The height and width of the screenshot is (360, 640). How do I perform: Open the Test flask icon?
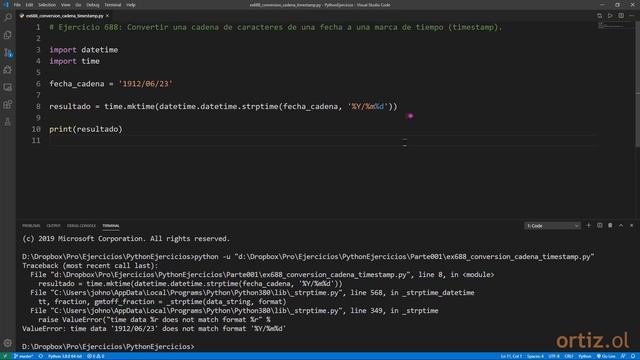click(8, 122)
